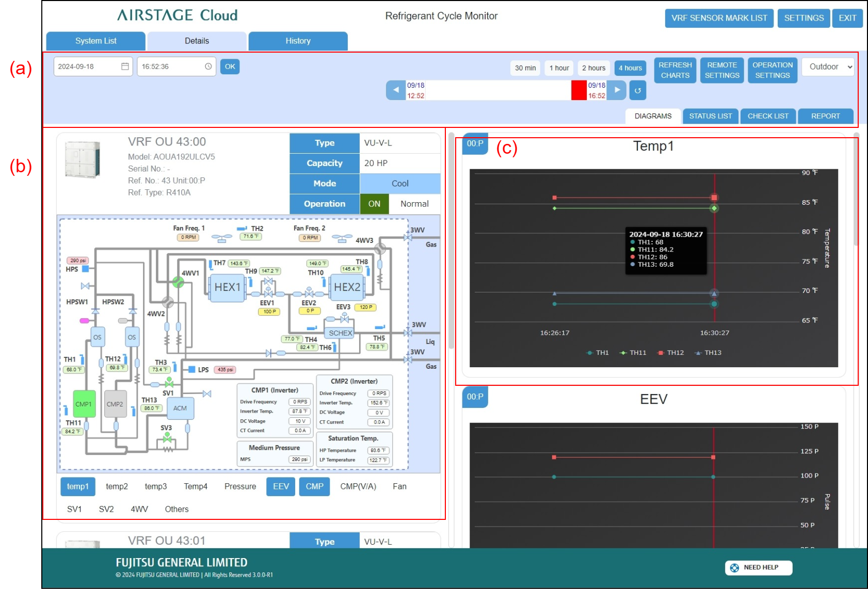The width and height of the screenshot is (868, 589).
Task: Switch to the History tab
Action: (298, 41)
